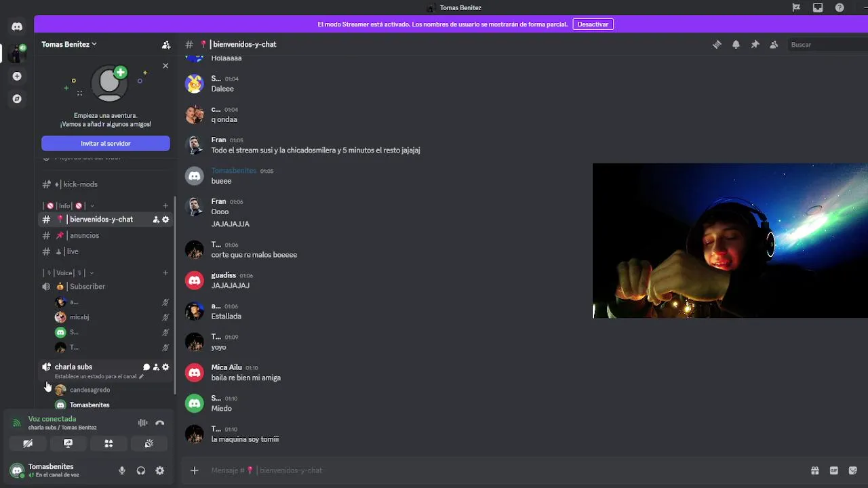Click Fran's avatar beside Oooo message

[x=195, y=207]
